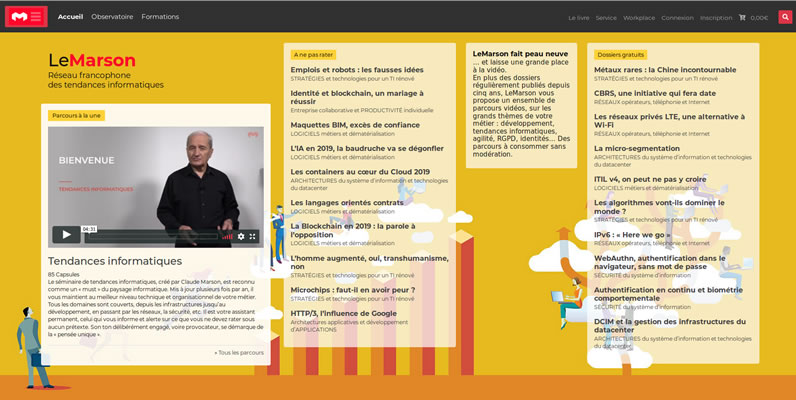Open ITIL v4 article
Screen dimensions: 796x400
click(x=650, y=180)
